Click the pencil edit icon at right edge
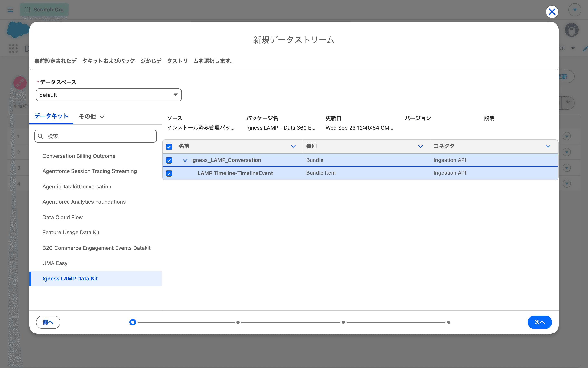 [585, 48]
